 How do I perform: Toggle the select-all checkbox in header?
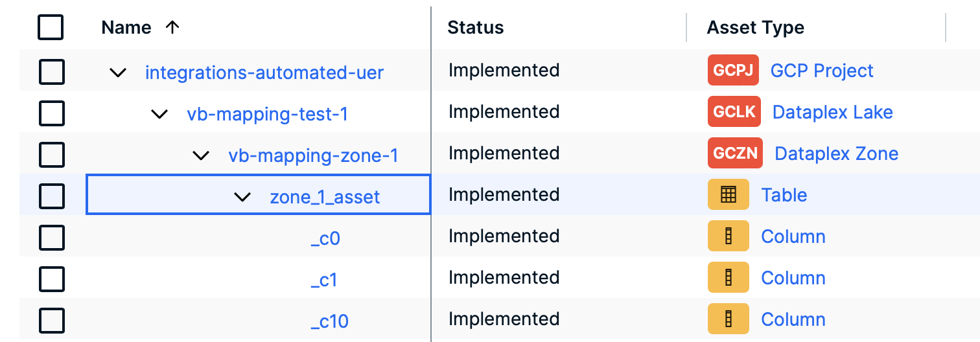(x=51, y=28)
